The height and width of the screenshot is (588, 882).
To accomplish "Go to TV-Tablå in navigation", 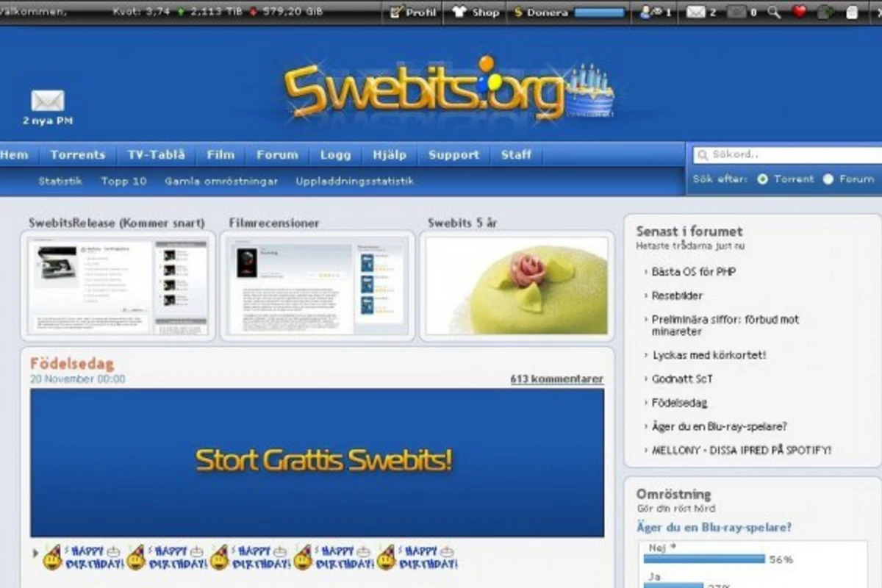I will [156, 154].
